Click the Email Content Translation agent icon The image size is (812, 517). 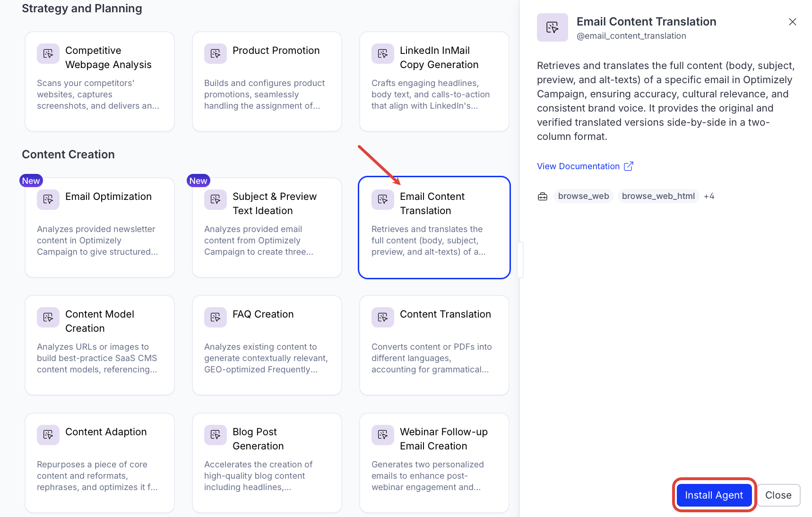point(382,200)
